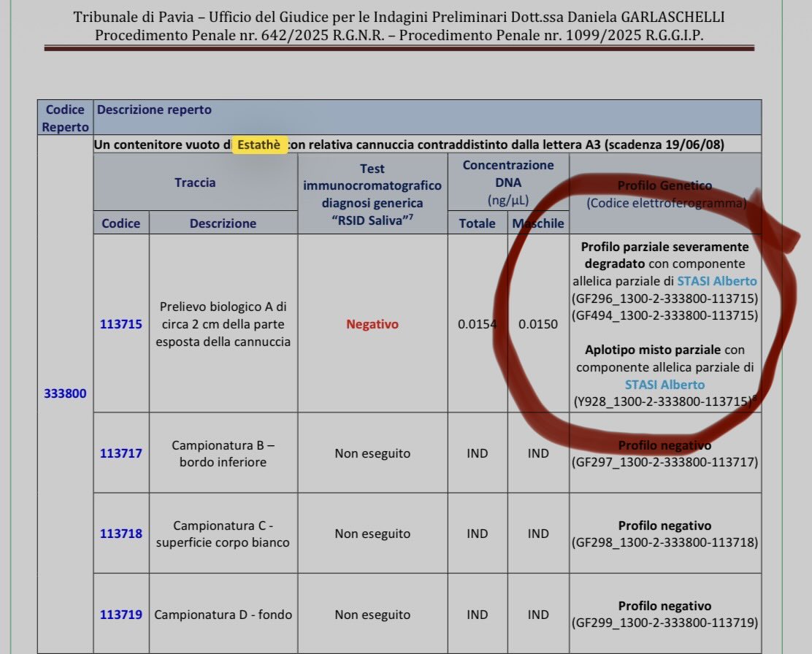Click trace code '113718'

coord(120,534)
